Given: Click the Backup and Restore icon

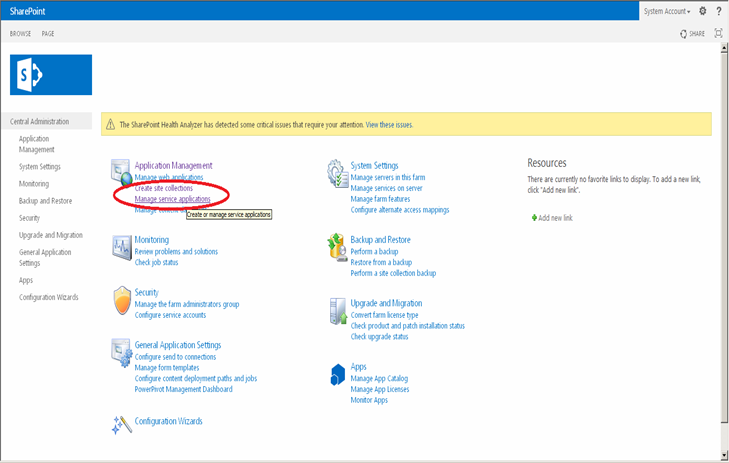Looking at the screenshot, I should point(337,247).
